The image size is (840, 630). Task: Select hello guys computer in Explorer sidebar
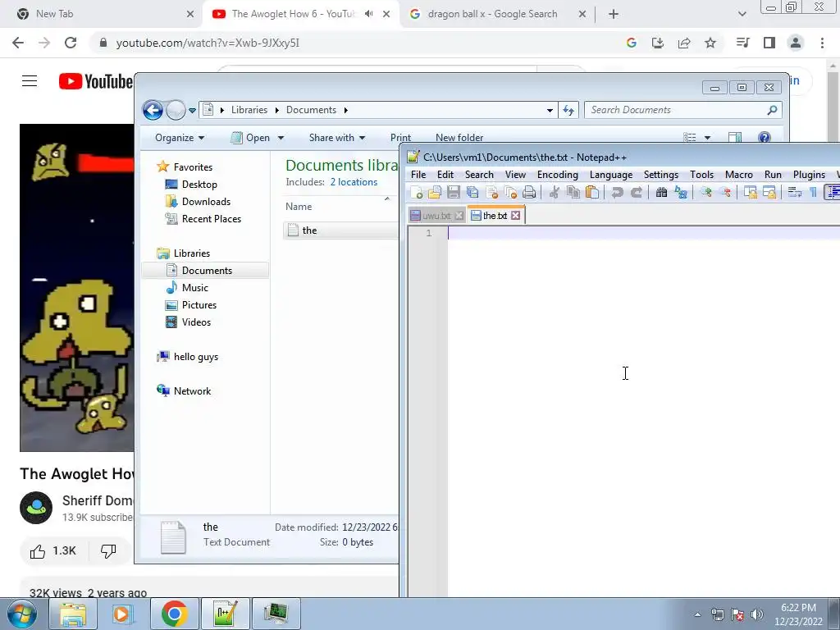coord(195,357)
